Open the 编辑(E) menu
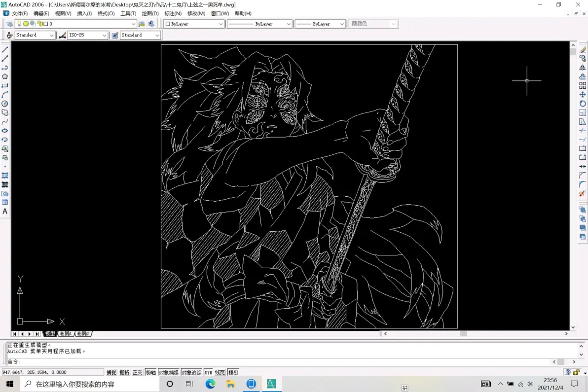 tap(41, 13)
